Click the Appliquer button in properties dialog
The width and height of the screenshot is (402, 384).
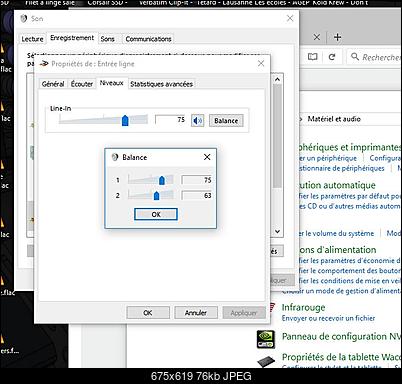click(244, 313)
